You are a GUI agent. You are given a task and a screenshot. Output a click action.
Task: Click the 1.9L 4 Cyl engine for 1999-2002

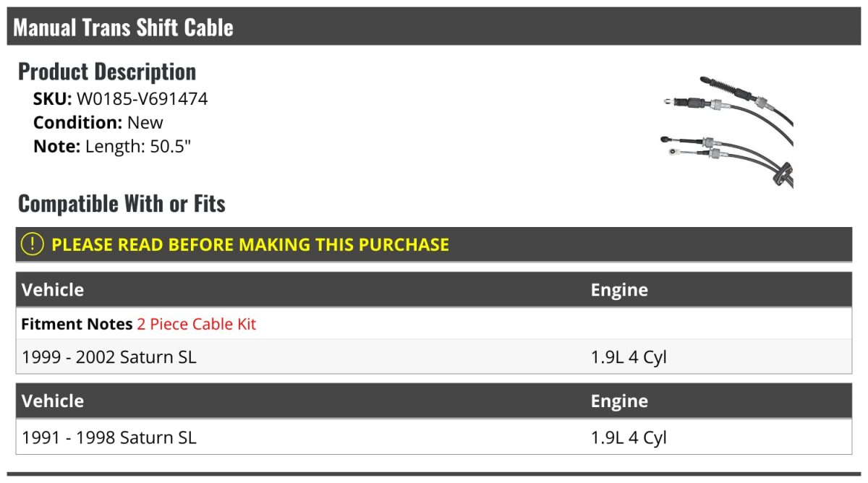[x=629, y=357]
